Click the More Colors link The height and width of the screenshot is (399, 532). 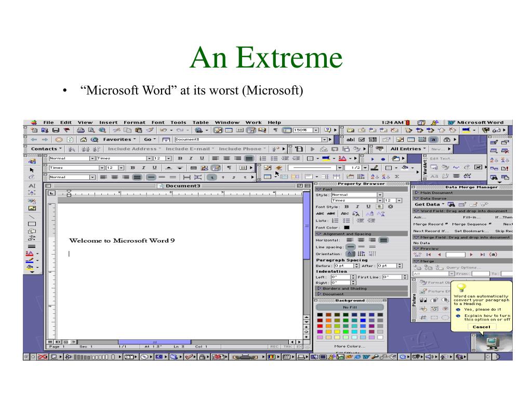(350, 347)
